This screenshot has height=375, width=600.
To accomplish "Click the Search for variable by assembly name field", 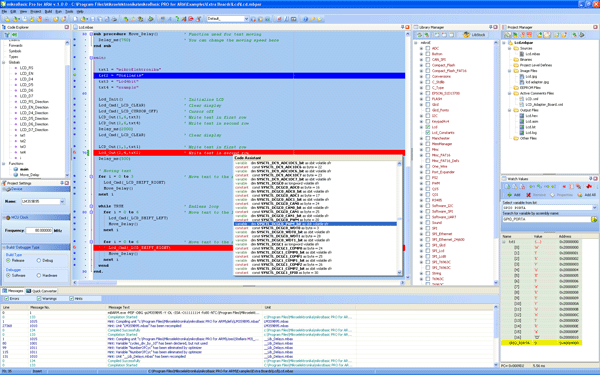I will point(546,219).
